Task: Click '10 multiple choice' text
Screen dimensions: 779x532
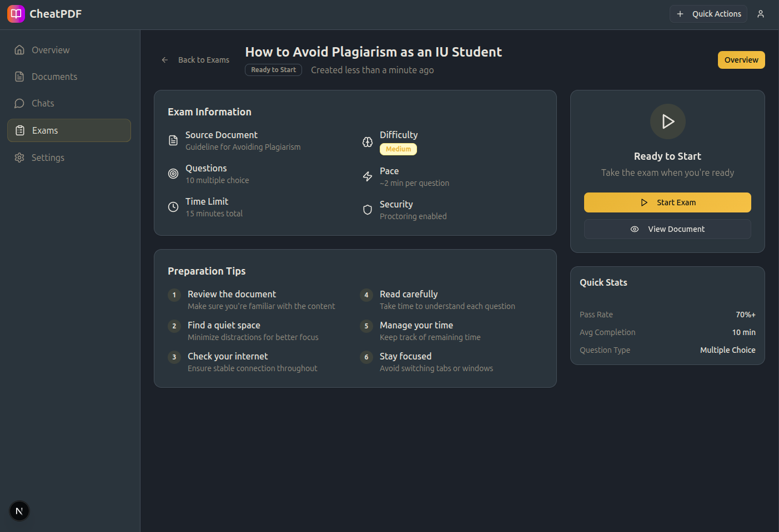Action: tap(217, 180)
